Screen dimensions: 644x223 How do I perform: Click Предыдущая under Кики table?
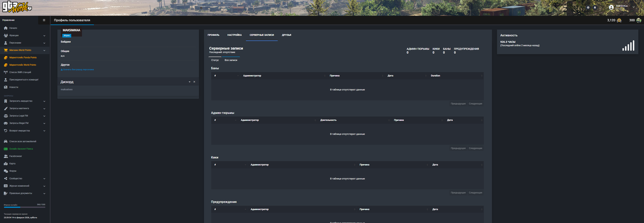click(x=458, y=192)
